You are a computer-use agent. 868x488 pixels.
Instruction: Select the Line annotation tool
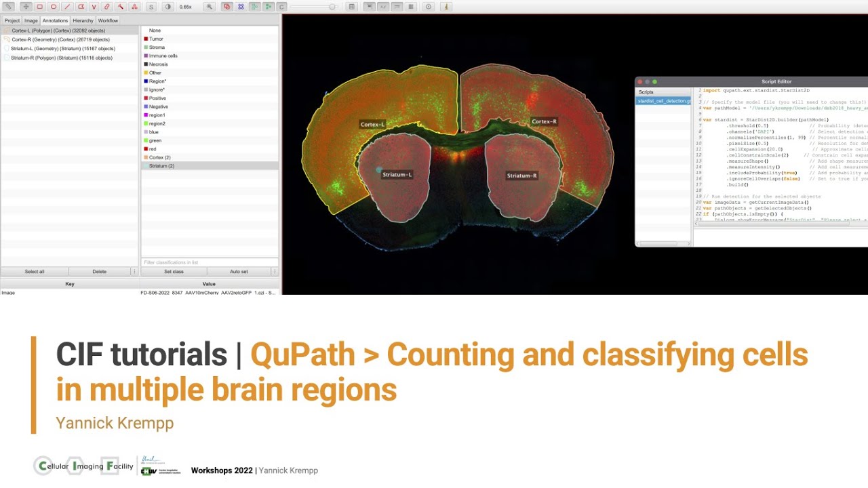(67, 6)
